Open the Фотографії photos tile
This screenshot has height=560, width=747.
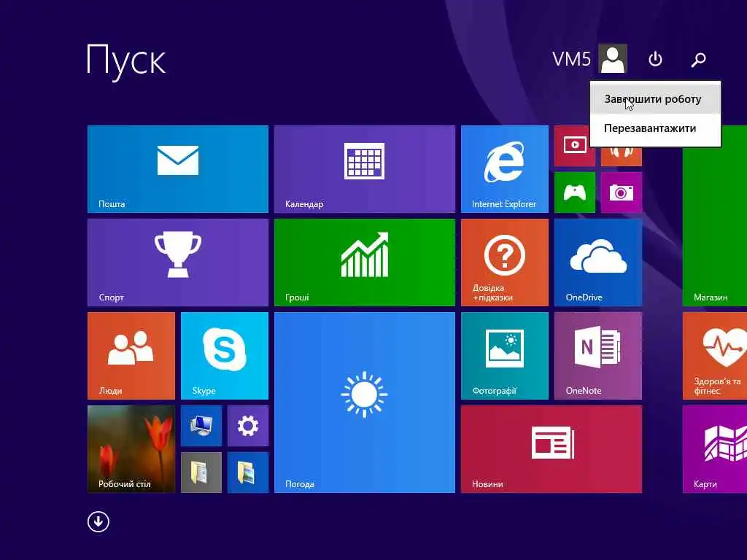pos(505,356)
